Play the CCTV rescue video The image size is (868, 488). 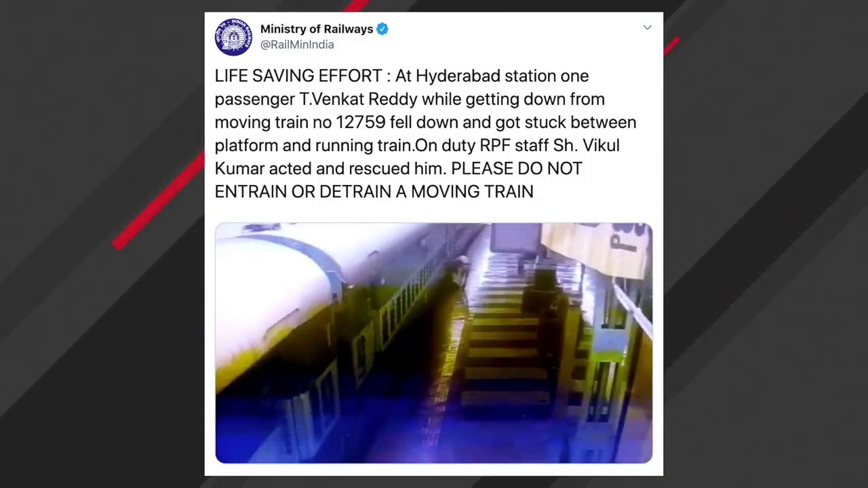tap(434, 343)
